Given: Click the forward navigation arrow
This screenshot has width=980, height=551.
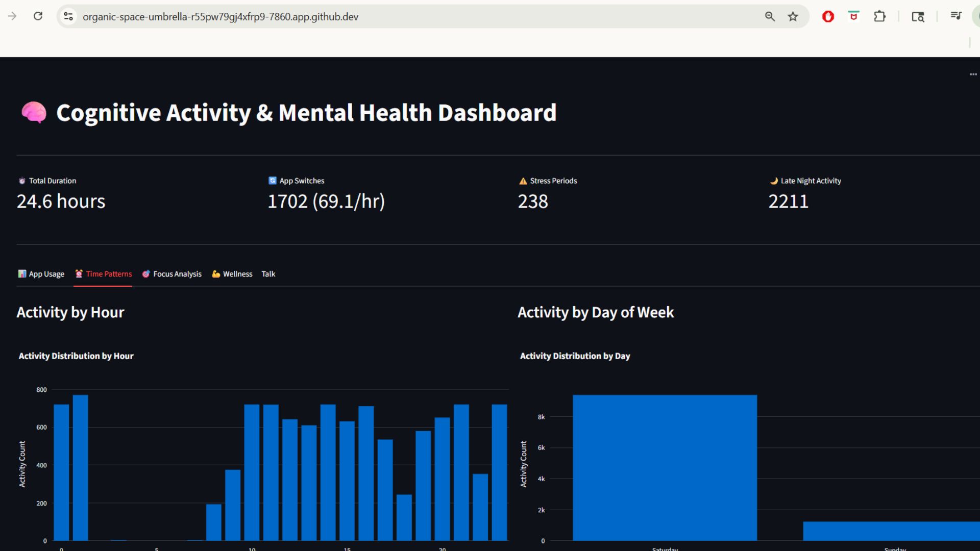Looking at the screenshot, I should pyautogui.click(x=13, y=16).
